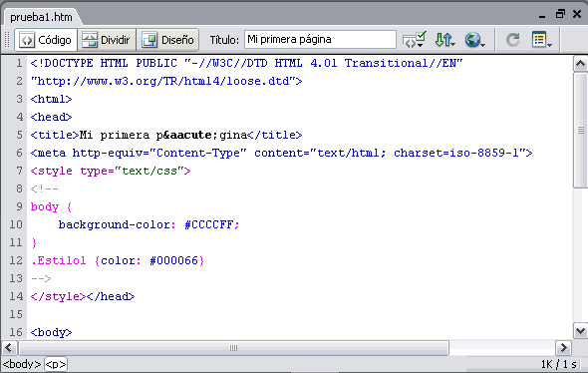Switch to Código view
Image resolution: width=588 pixels, height=373 pixels.
46,40
